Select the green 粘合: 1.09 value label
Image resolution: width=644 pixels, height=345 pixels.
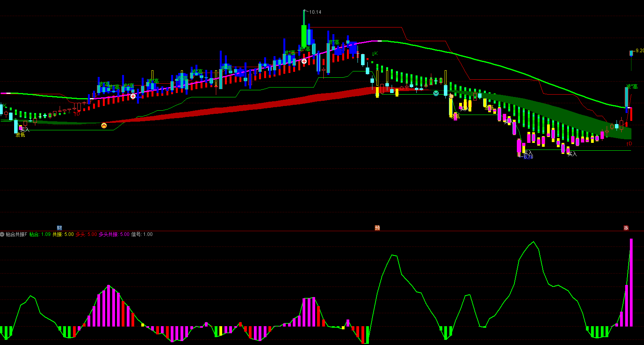40,234
